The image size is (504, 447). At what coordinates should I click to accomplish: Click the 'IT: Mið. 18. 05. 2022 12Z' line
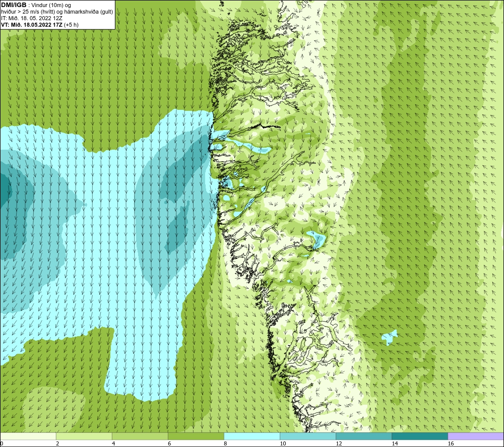(32, 18)
